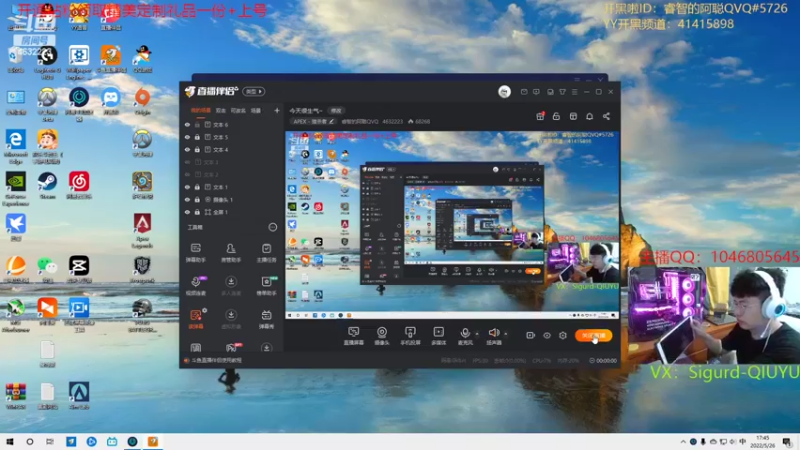This screenshot has height=450, width=800.
Task: Toggle visibility of the 全屏 1 source
Action: point(187,212)
